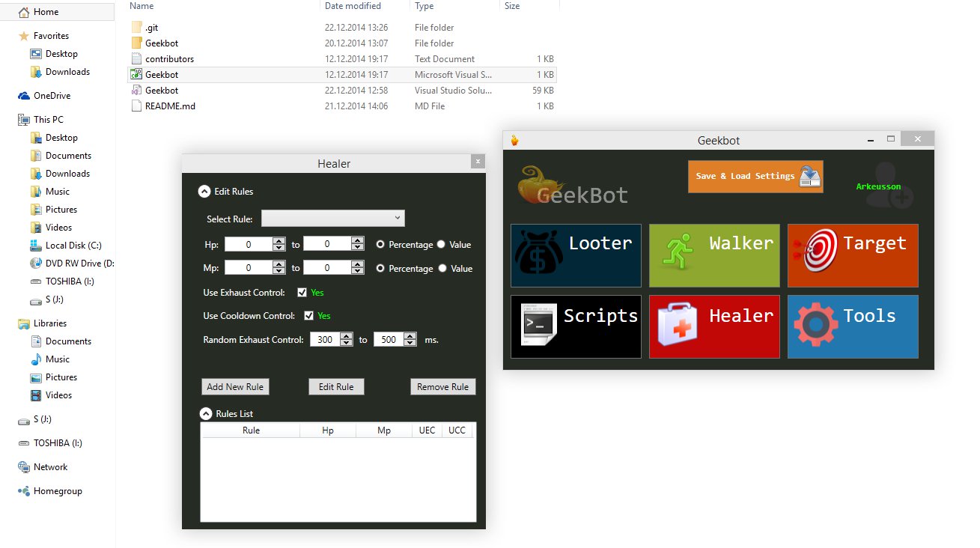The width and height of the screenshot is (980, 548).
Task: Click the Random Exhaust 500 stepper arrows
Action: (x=410, y=339)
